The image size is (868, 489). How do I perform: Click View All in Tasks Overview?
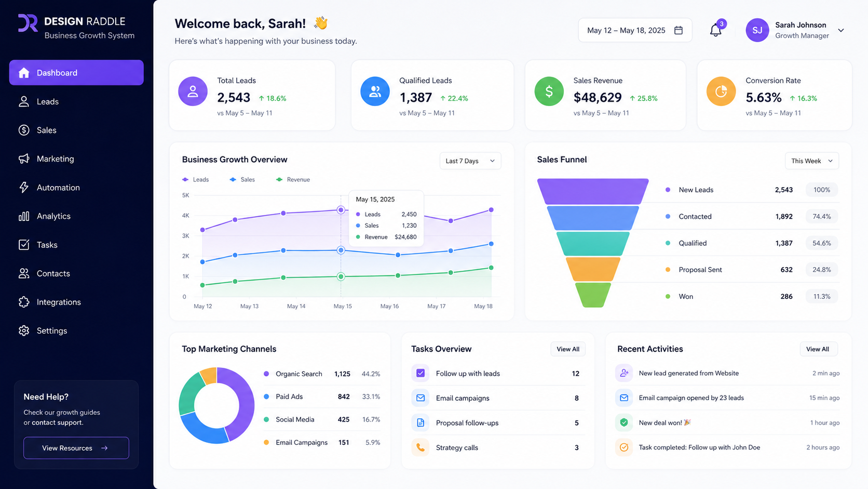click(568, 349)
